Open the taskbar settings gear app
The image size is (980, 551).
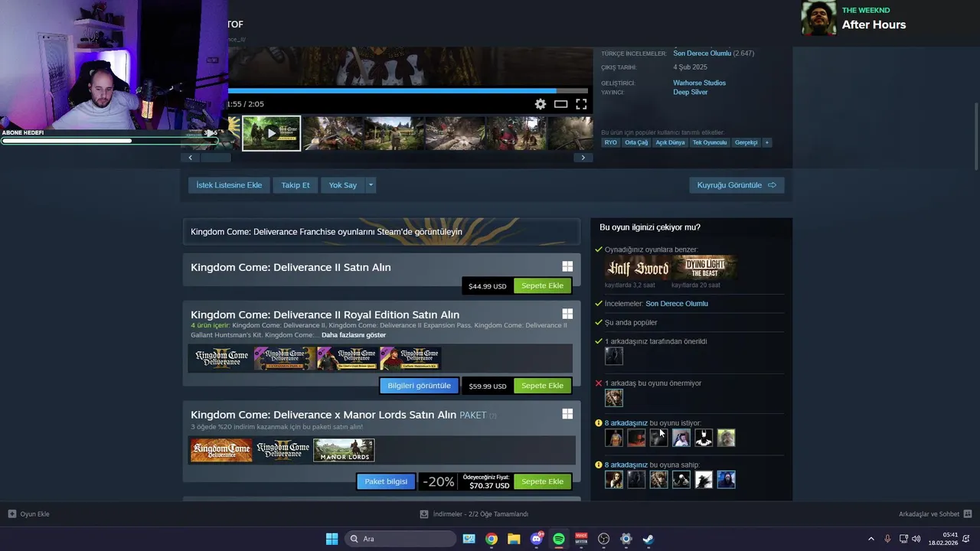[x=626, y=539]
